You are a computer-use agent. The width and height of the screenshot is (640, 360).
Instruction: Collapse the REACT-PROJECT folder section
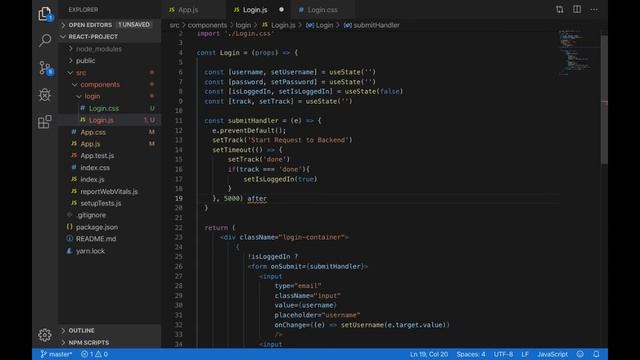(93, 37)
